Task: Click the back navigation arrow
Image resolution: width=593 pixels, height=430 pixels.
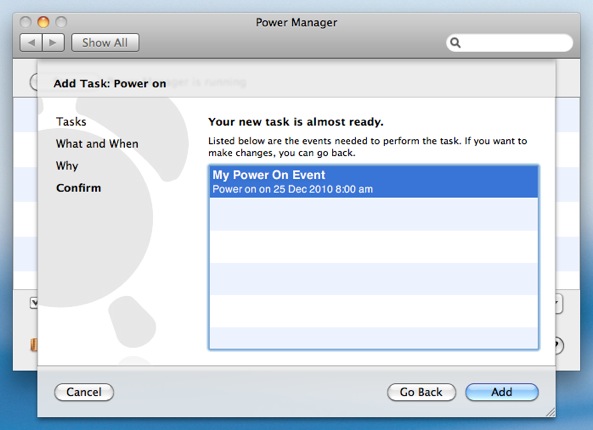Action: pos(31,43)
